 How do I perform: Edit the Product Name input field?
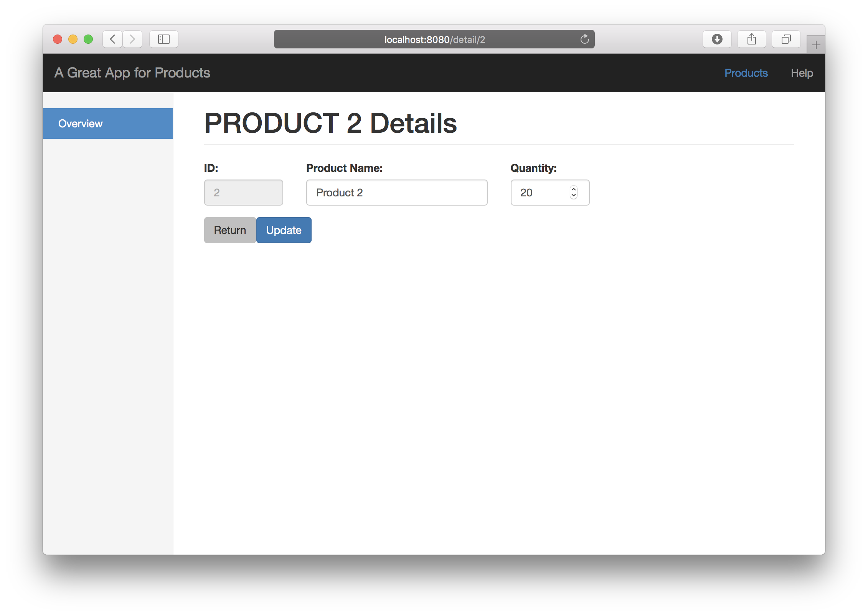coord(397,192)
